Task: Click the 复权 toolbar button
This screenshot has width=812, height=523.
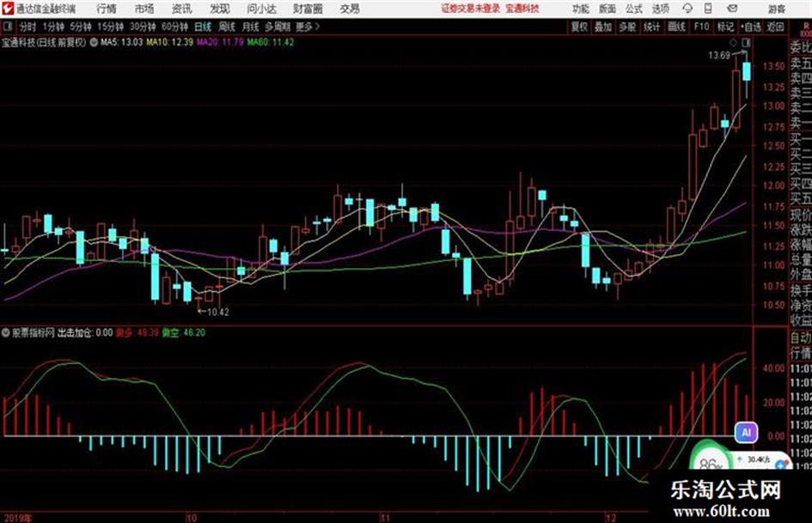Action: [x=579, y=27]
